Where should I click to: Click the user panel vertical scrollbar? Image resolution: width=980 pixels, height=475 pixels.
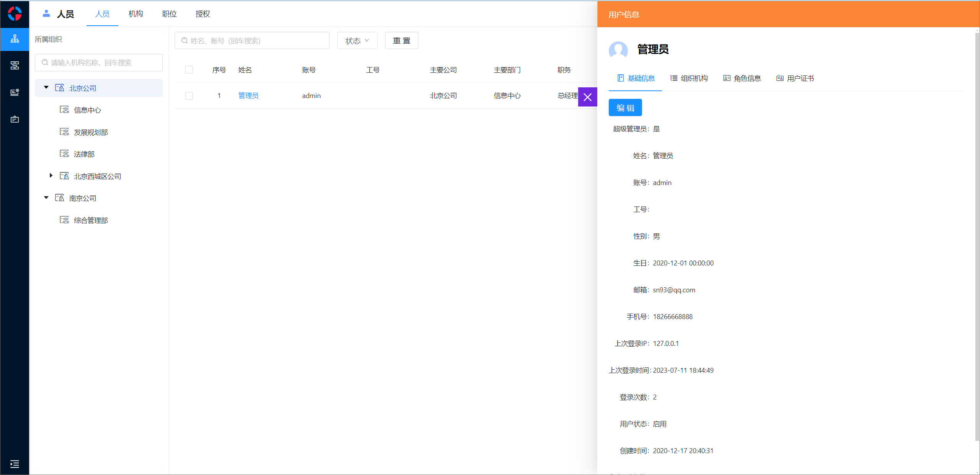[977, 237]
